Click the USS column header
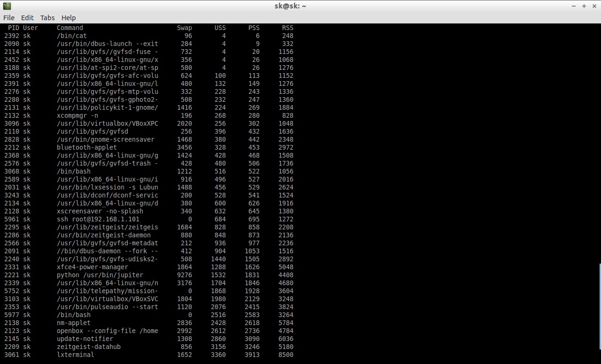601x364 pixels. tap(220, 28)
